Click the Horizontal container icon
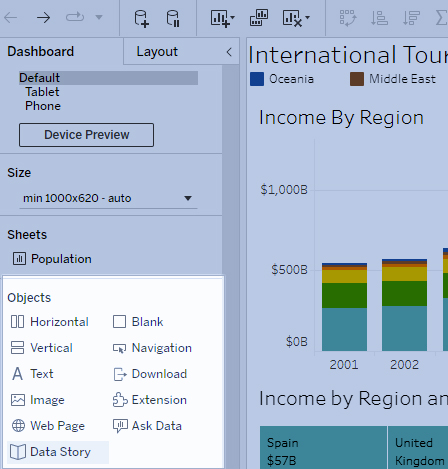 coord(17,322)
